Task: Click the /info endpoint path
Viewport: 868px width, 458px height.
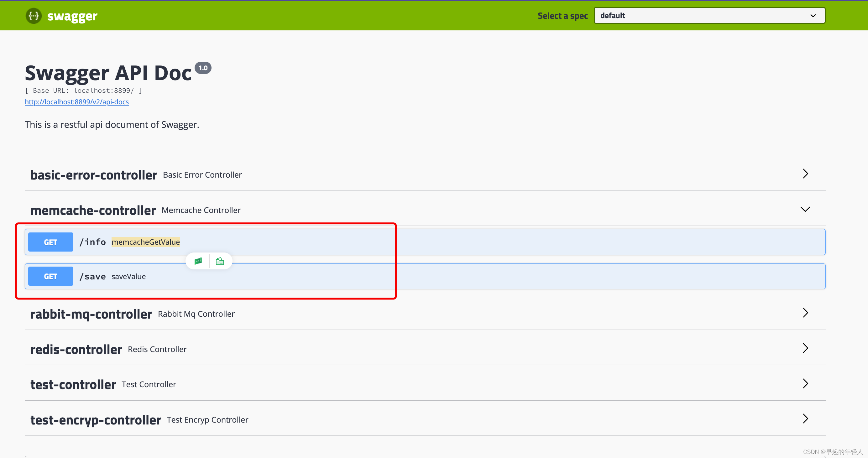Action: point(92,242)
